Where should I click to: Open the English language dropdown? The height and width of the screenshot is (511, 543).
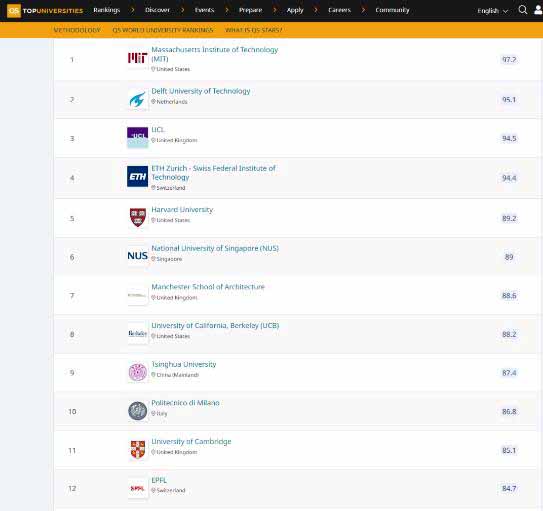pos(492,11)
